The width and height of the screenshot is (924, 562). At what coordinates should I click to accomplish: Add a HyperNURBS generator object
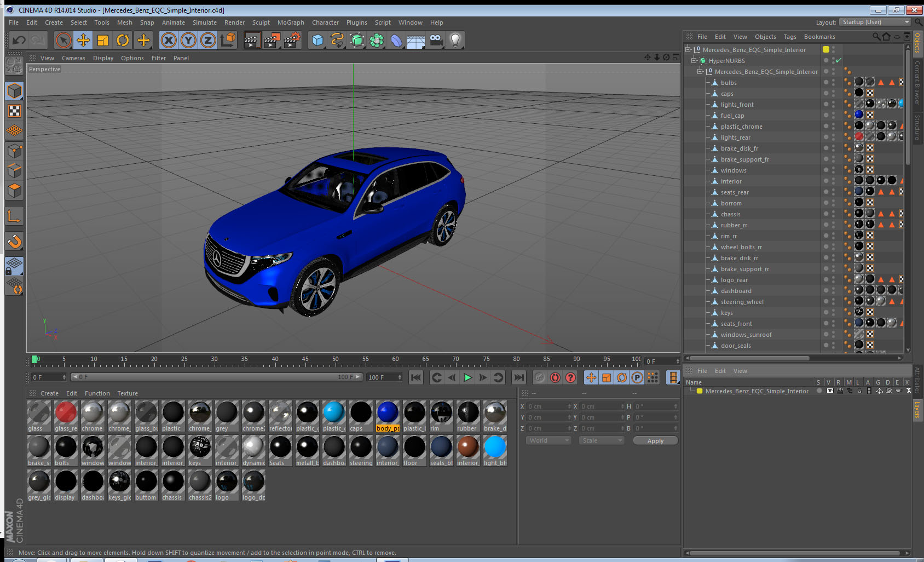tap(357, 40)
